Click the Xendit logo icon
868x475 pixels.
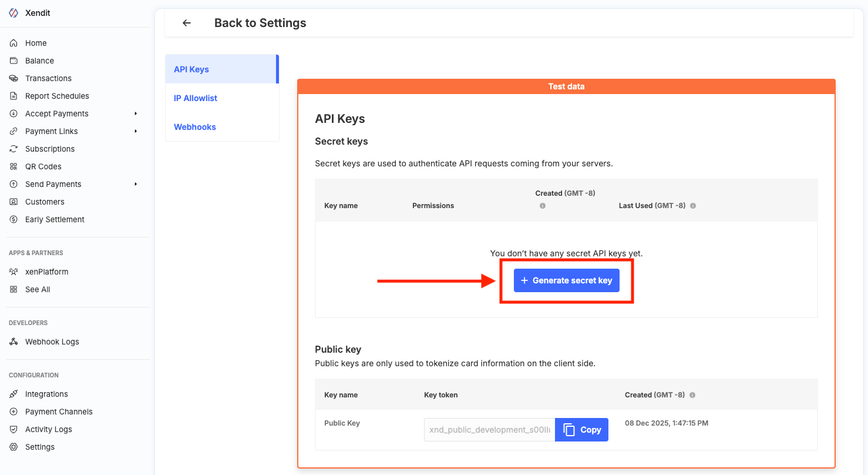click(x=14, y=13)
